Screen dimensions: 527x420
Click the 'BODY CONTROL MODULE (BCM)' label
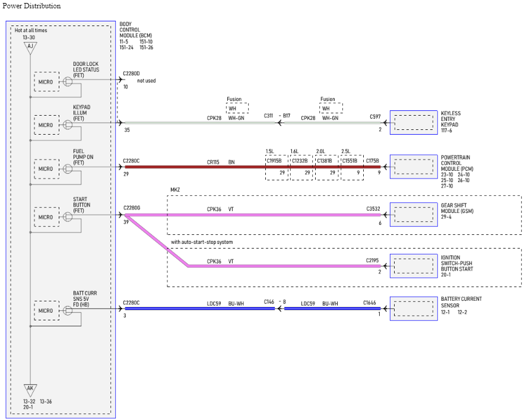point(136,30)
